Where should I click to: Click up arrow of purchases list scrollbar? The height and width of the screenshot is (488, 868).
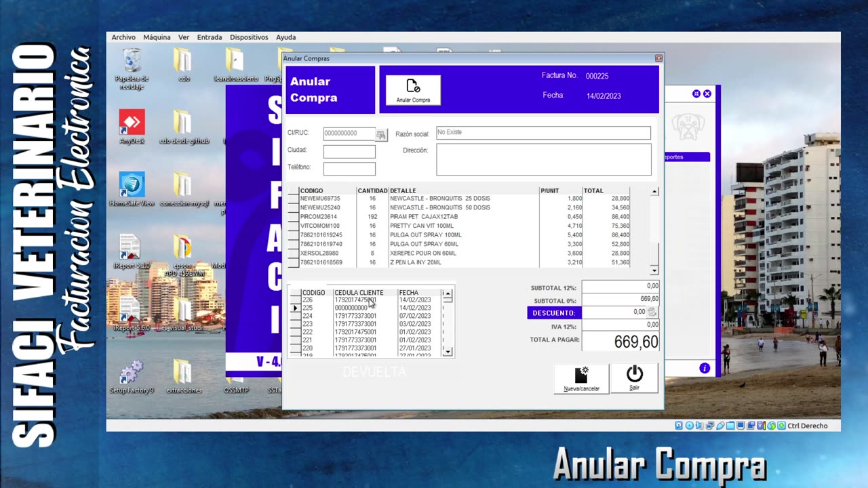[x=447, y=293]
